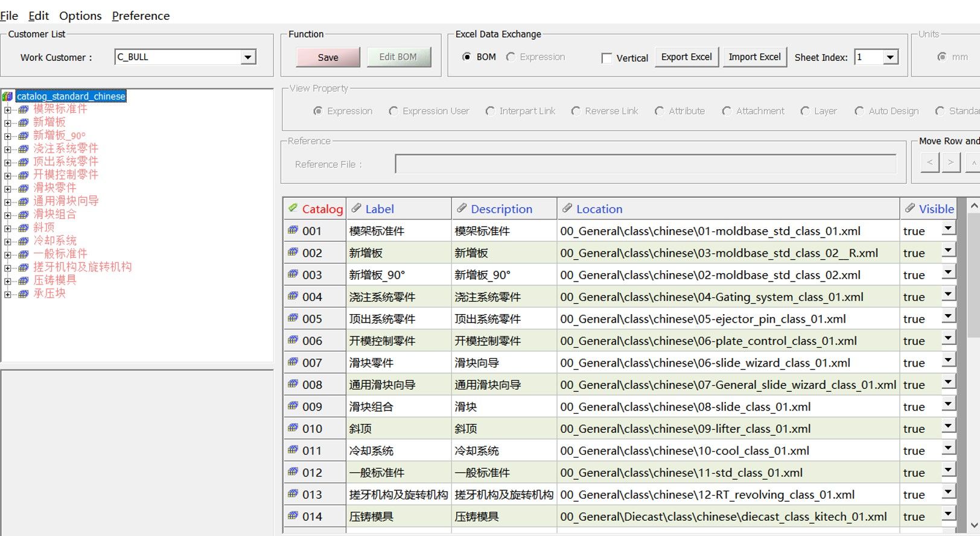Click the Description column header pencil icon

point(462,208)
